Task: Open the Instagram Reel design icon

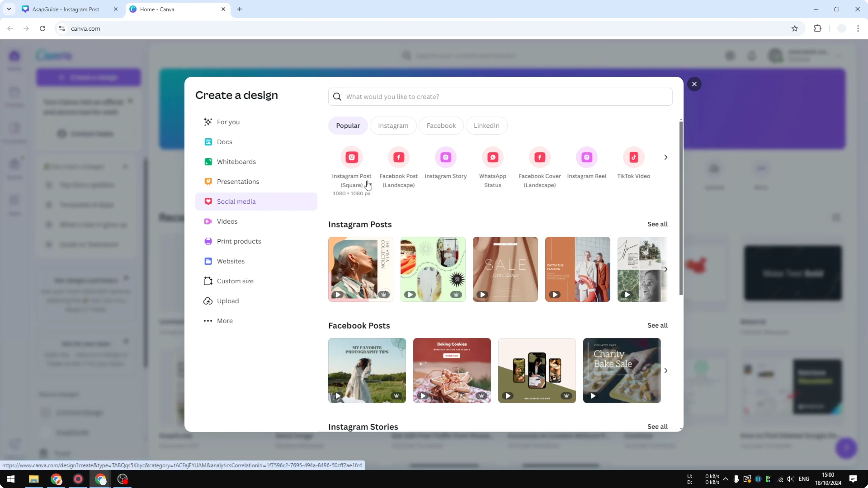Action: [x=587, y=157]
